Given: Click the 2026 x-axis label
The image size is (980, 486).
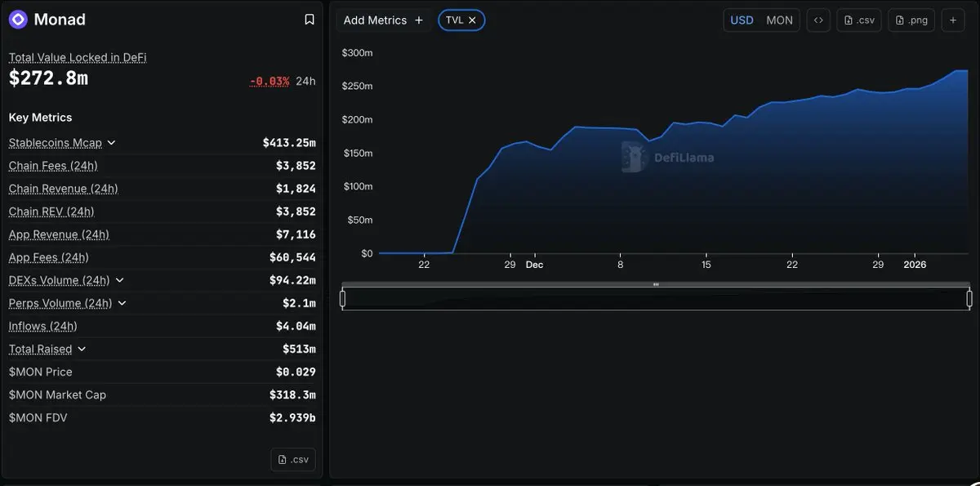Looking at the screenshot, I should [915, 265].
